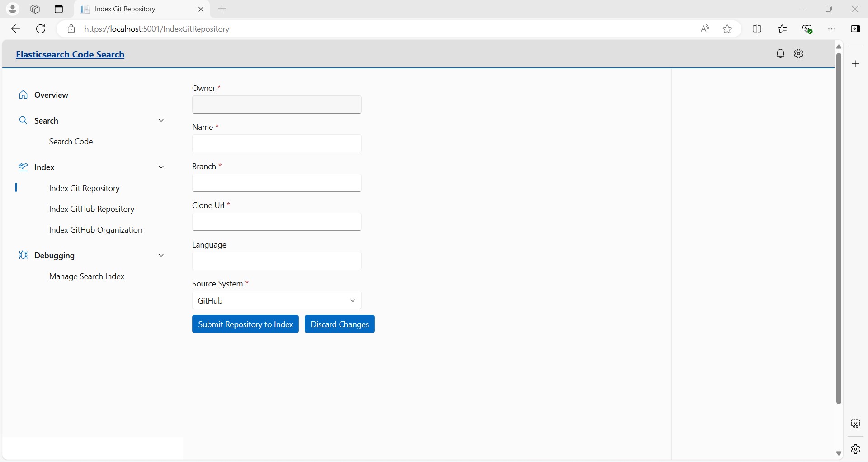Focus the Clone Url input field
The image size is (868, 462).
point(277,222)
